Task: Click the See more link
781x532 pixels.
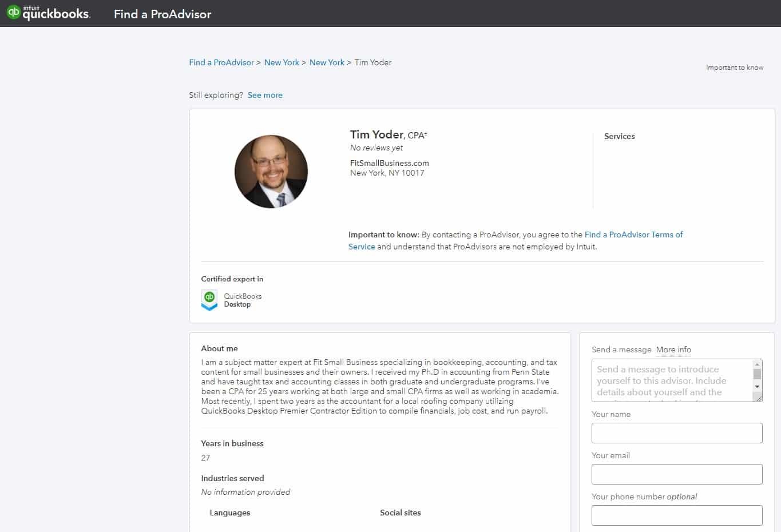Action: tap(265, 95)
